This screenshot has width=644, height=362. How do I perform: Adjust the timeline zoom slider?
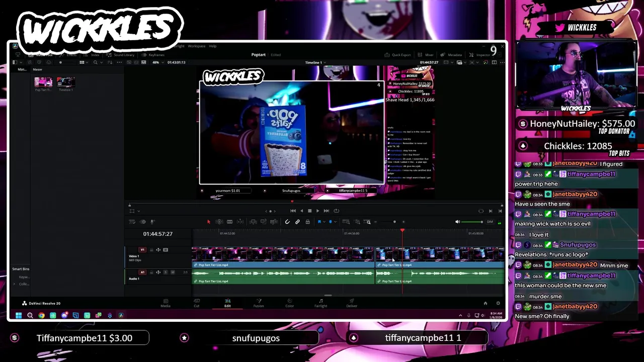coord(394,222)
